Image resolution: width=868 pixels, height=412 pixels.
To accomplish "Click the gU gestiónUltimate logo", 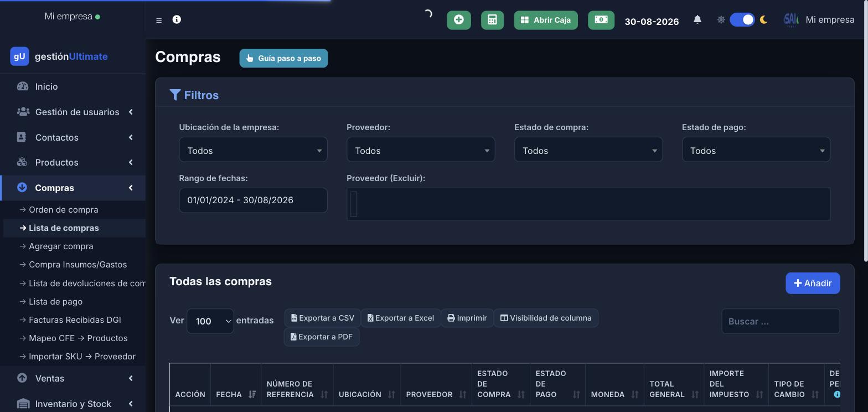I will pos(59,56).
